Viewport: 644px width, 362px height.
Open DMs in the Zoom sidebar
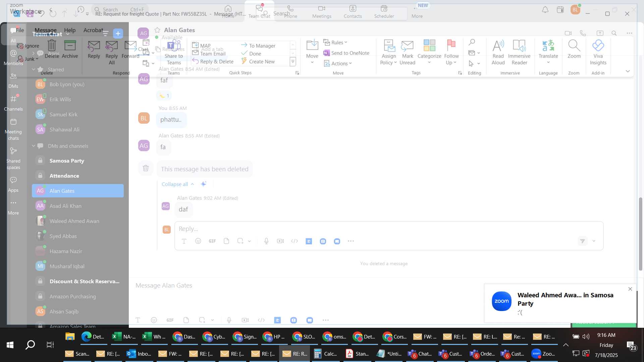13,80
